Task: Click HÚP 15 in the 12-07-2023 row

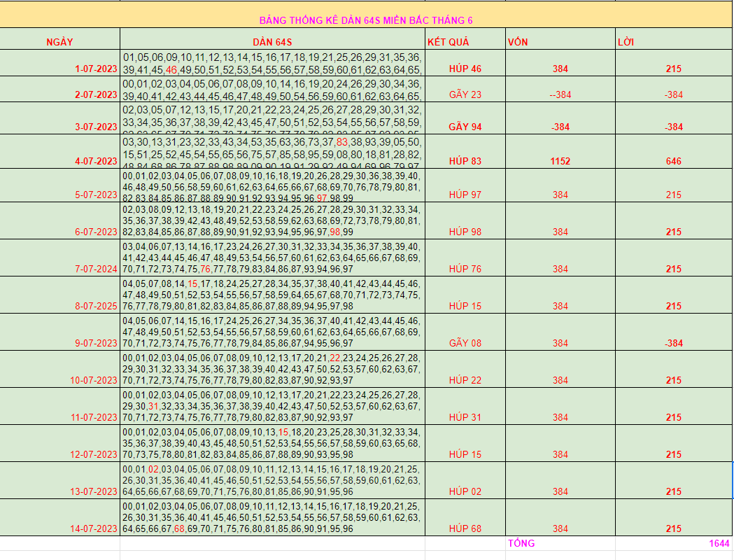Action: (465, 443)
